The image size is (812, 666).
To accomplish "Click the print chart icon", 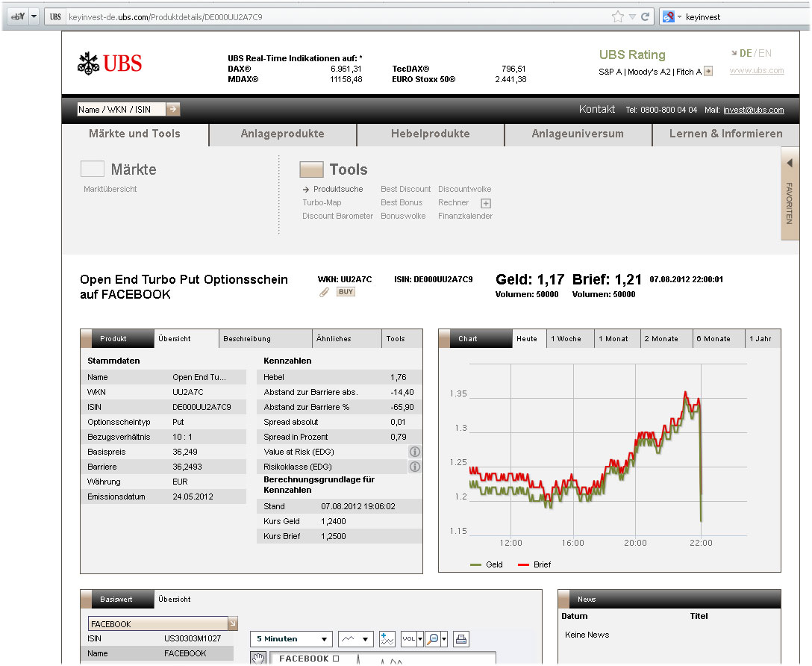I will (x=461, y=639).
